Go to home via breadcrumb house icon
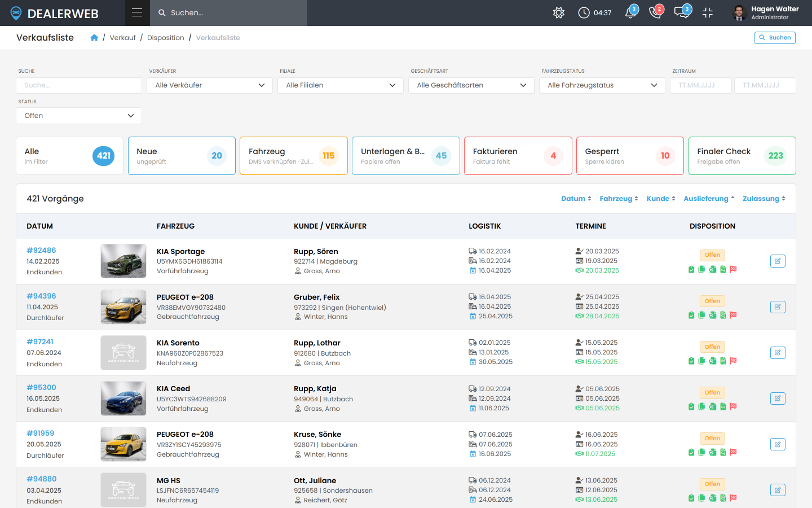 [94, 38]
